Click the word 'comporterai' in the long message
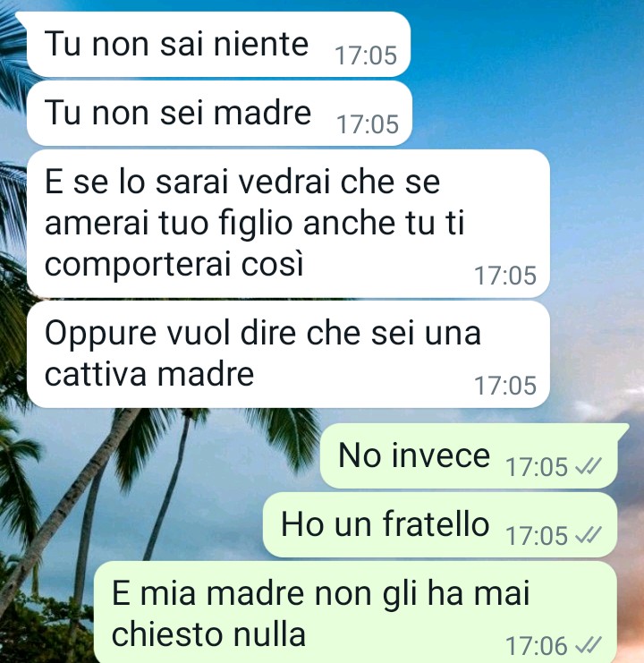644x663 pixels. click(x=138, y=265)
